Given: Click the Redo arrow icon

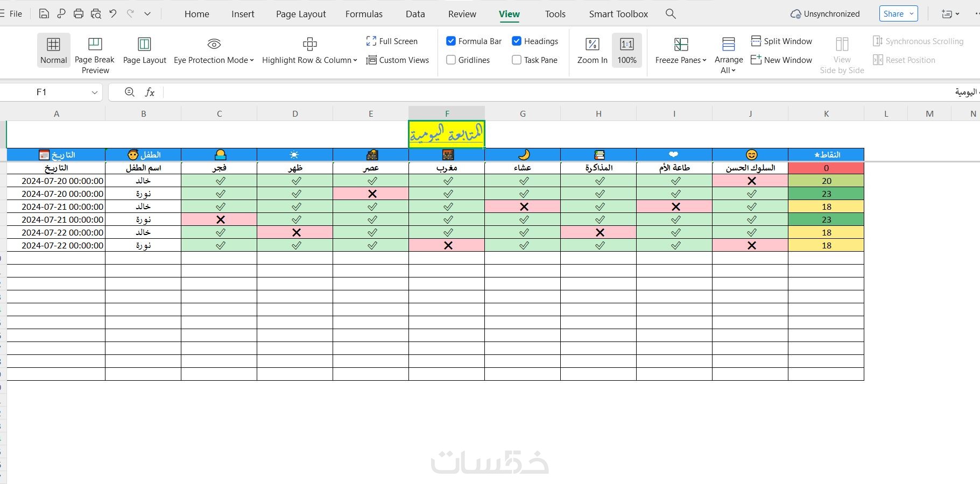Looking at the screenshot, I should click(130, 14).
